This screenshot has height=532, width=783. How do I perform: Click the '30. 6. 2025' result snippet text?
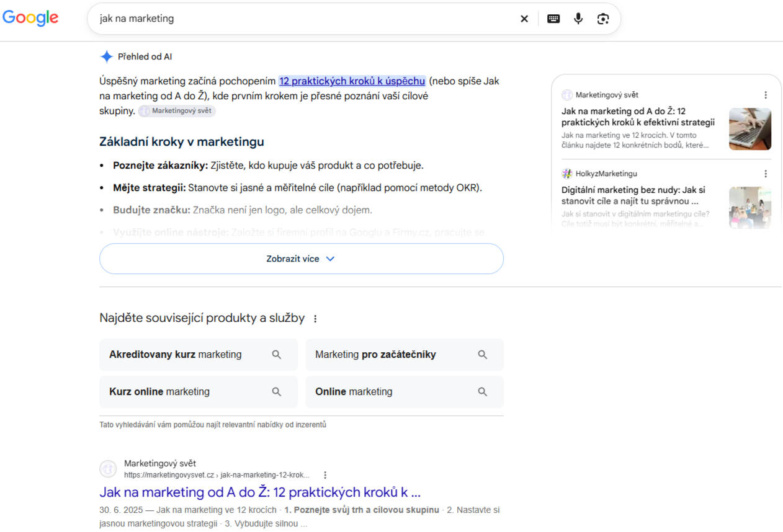tap(300, 516)
